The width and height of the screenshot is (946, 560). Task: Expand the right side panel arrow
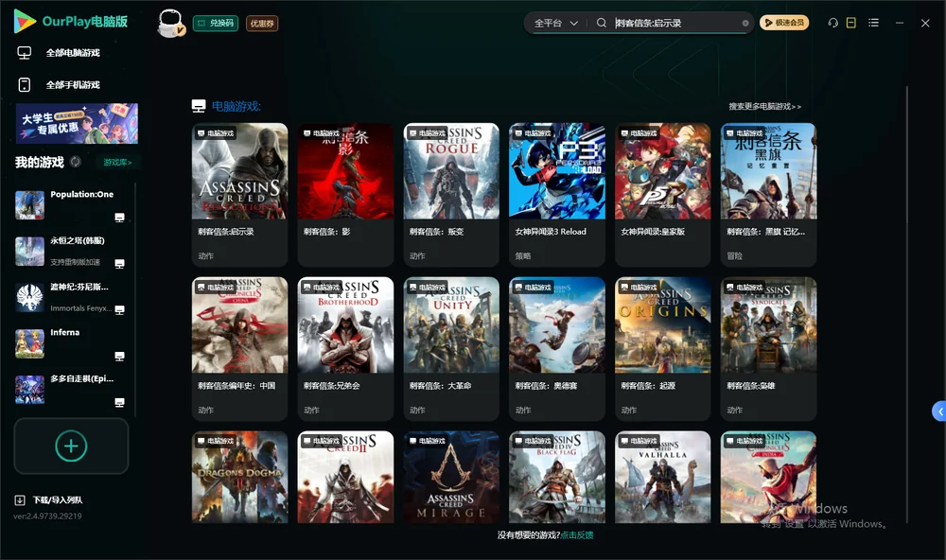tap(939, 411)
